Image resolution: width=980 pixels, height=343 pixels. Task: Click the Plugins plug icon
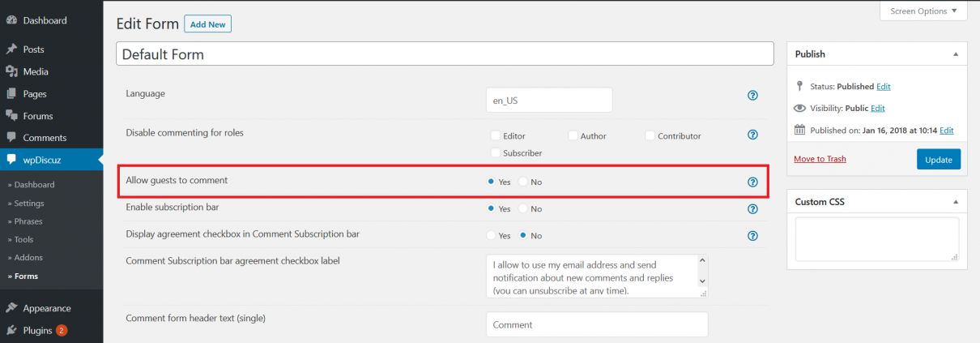tap(11, 330)
